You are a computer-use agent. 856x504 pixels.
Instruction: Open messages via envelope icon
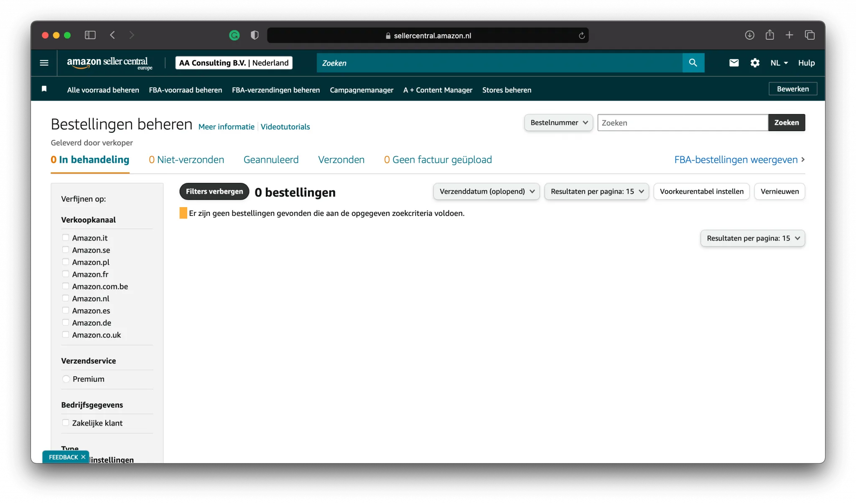pyautogui.click(x=734, y=63)
